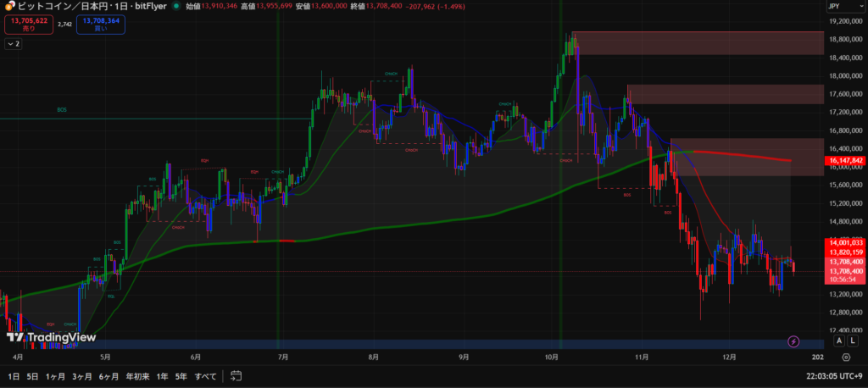Open chart settings gear icon

[x=846, y=358]
